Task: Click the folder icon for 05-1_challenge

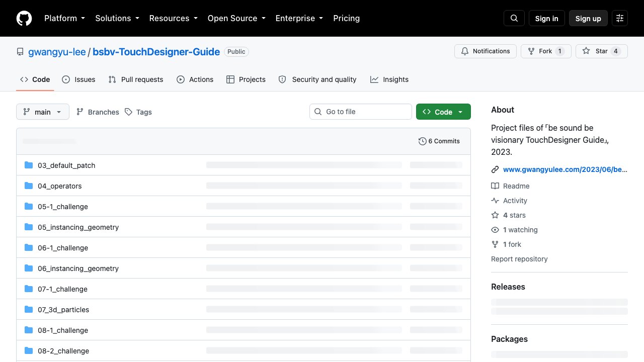Action: [x=29, y=207]
